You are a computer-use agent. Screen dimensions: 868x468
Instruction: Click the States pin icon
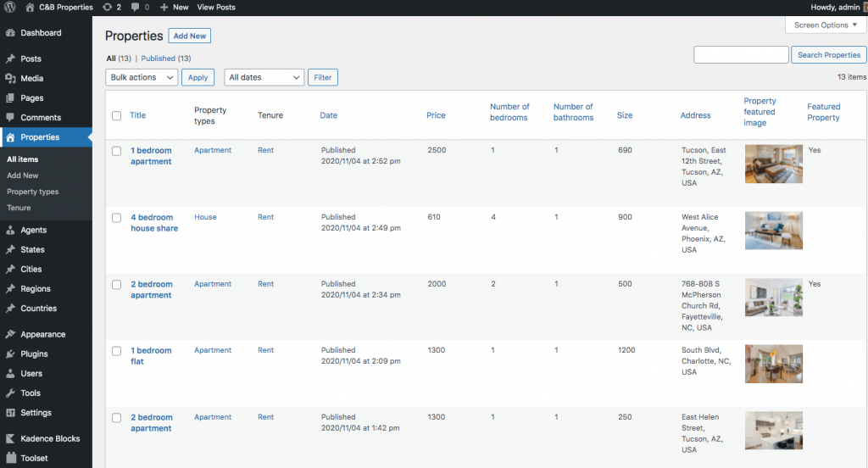(x=10, y=250)
